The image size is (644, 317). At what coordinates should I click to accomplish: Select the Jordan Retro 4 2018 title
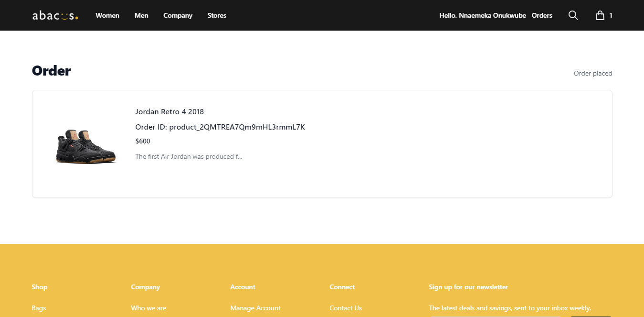click(169, 112)
